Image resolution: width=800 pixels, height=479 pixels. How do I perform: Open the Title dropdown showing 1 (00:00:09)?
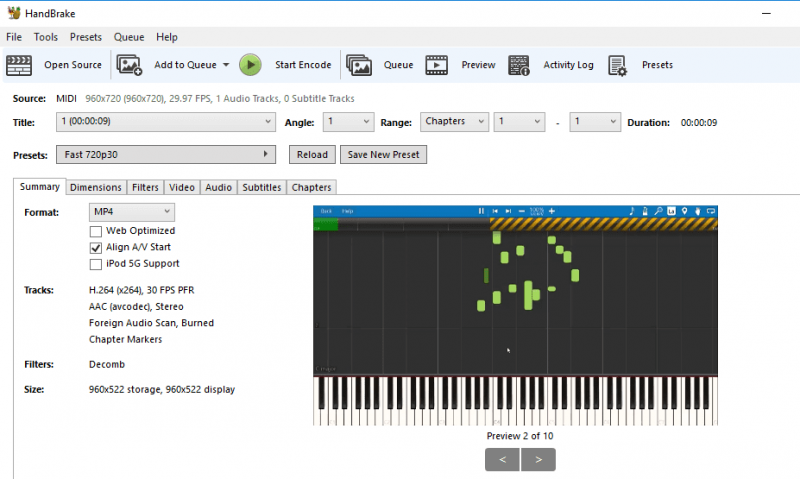point(166,122)
